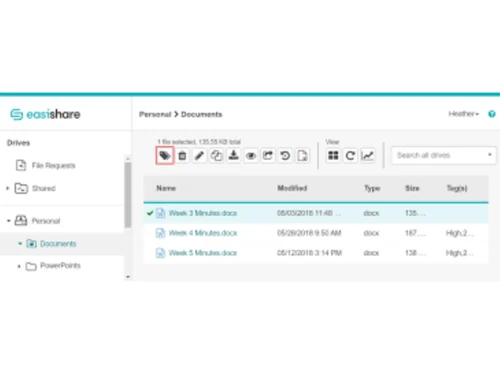Click the Week 4 Minutes modified date

(x=309, y=233)
